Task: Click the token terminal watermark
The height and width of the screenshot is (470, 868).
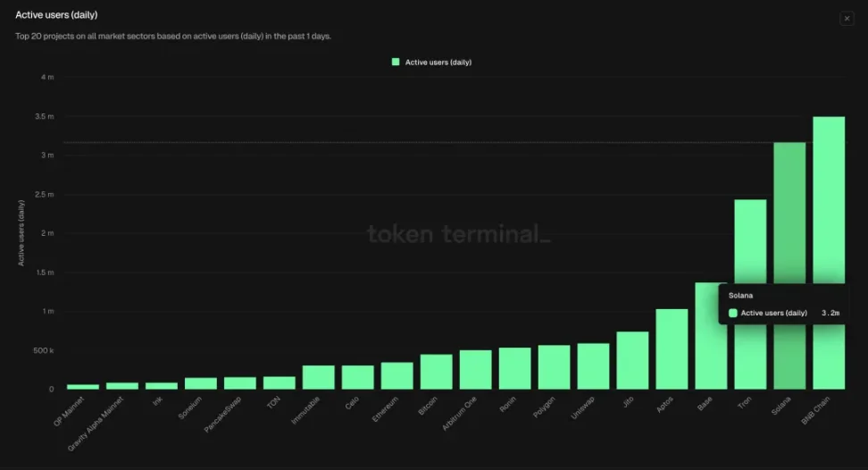Action: pos(459,234)
